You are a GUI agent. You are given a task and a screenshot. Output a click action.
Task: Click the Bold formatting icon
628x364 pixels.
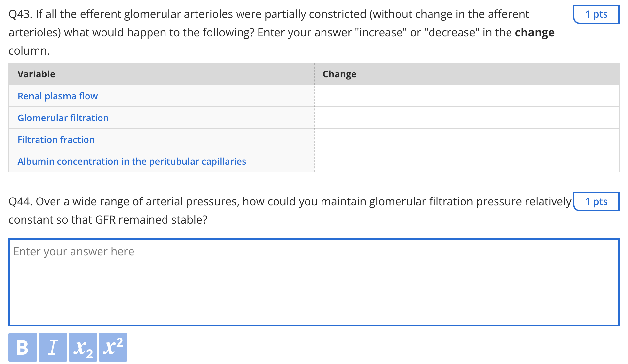23,347
